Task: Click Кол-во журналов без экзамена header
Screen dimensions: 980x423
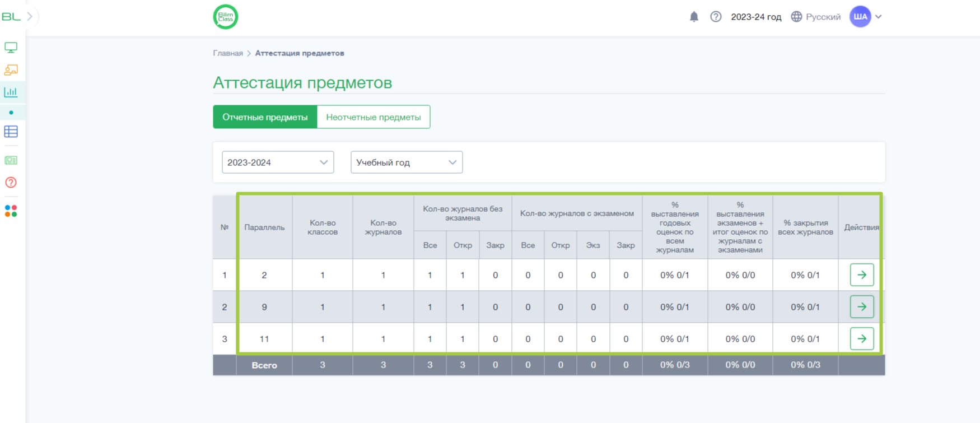Action: click(463, 213)
